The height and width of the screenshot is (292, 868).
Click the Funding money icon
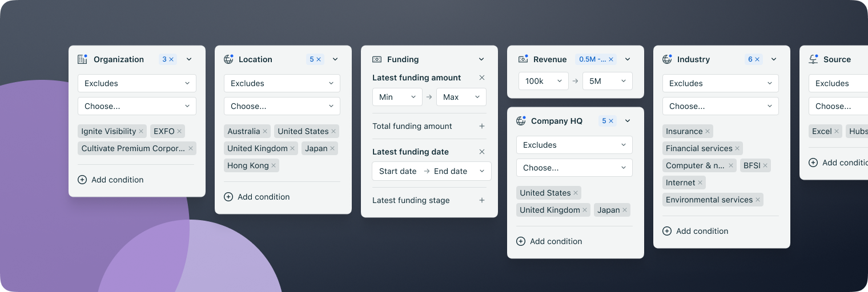click(377, 59)
